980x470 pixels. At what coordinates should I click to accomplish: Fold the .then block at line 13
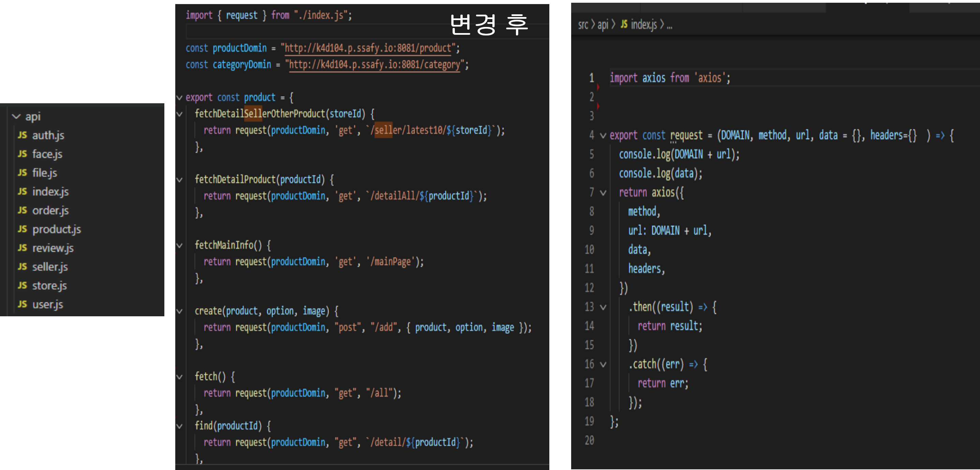pos(603,307)
